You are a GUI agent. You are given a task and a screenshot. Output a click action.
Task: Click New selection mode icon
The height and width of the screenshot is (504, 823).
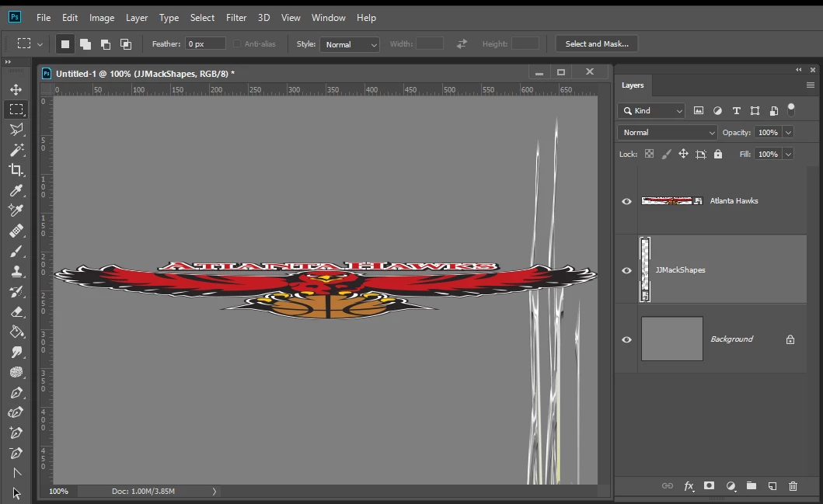coord(65,44)
